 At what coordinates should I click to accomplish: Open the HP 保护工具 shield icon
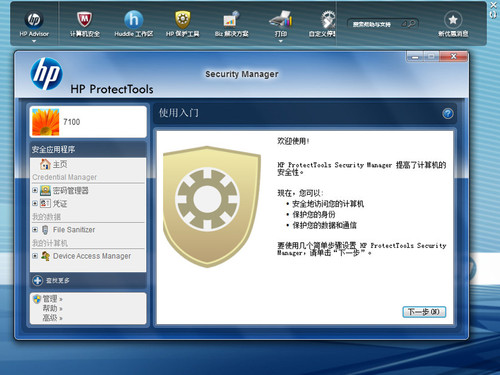click(x=183, y=19)
